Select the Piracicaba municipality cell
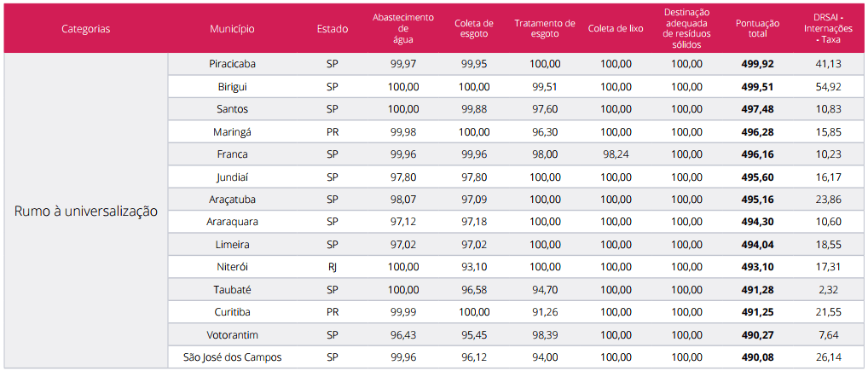 pyautogui.click(x=232, y=64)
